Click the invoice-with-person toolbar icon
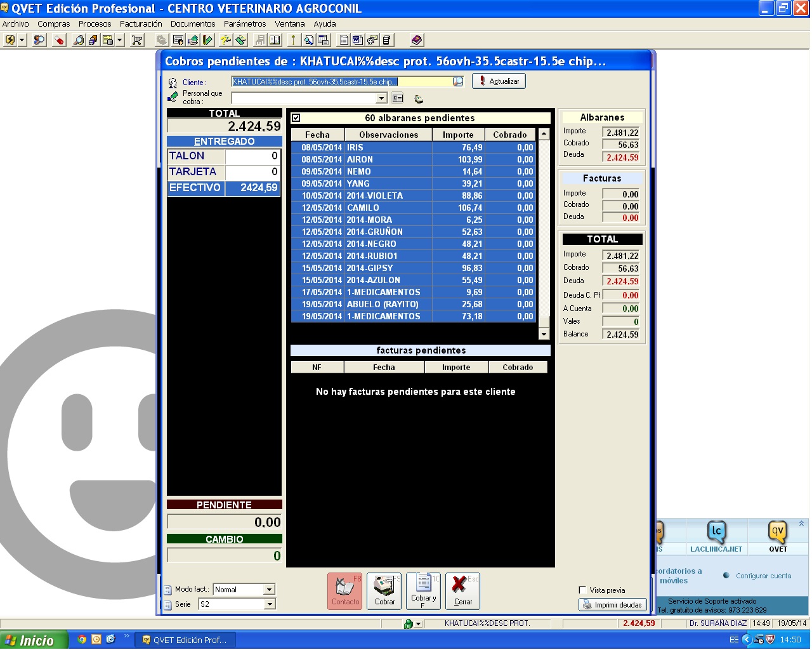Image resolution: width=812 pixels, height=650 pixels. (x=178, y=40)
